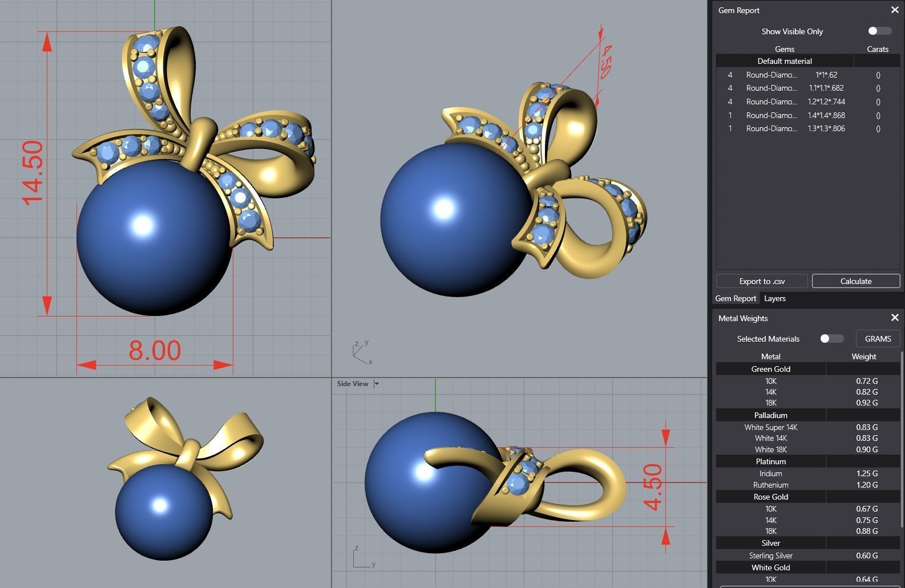The width and height of the screenshot is (905, 588).
Task: Select Palladium White 18K row
Action: point(808,449)
